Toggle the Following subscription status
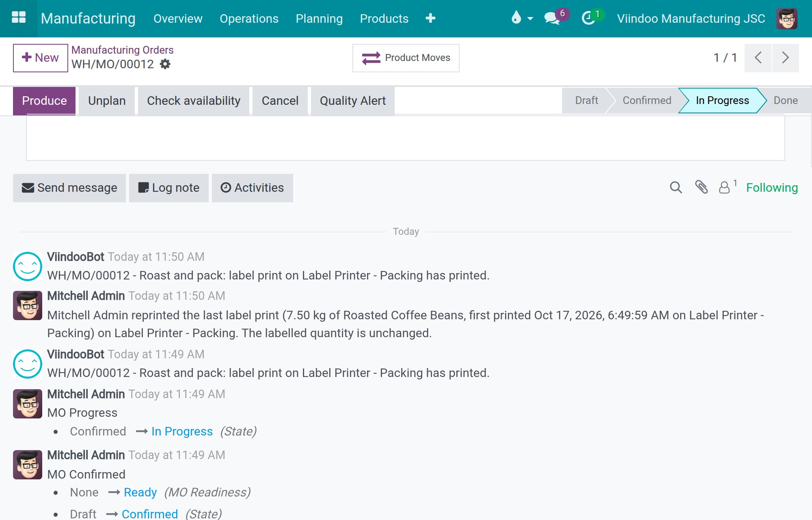 click(x=772, y=188)
